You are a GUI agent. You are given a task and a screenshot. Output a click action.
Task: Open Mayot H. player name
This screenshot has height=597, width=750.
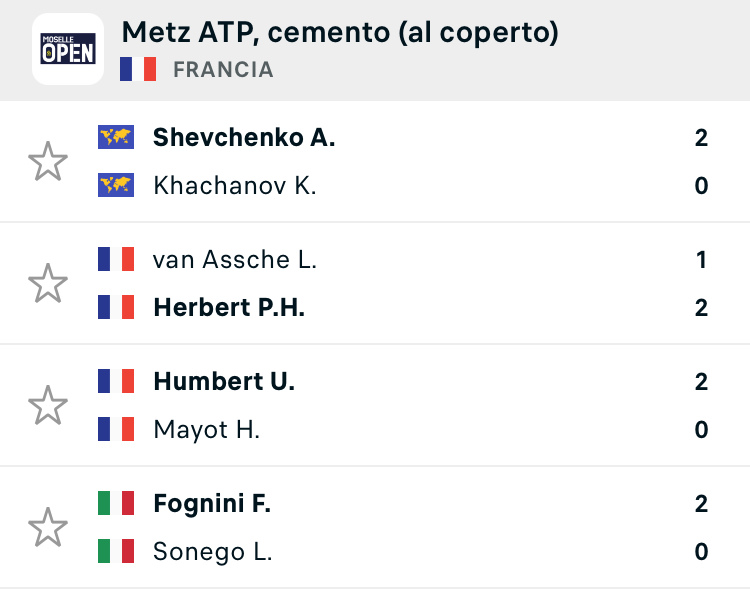[x=207, y=430]
